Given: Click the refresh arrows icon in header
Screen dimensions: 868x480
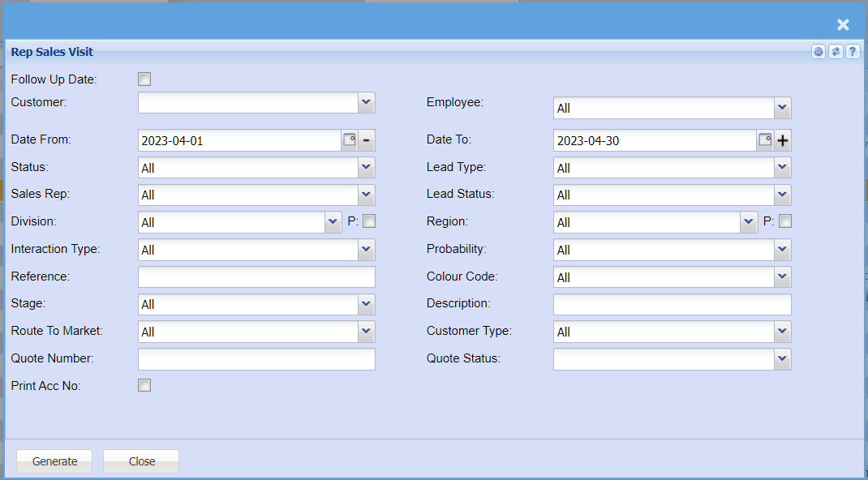Looking at the screenshot, I should 836,52.
